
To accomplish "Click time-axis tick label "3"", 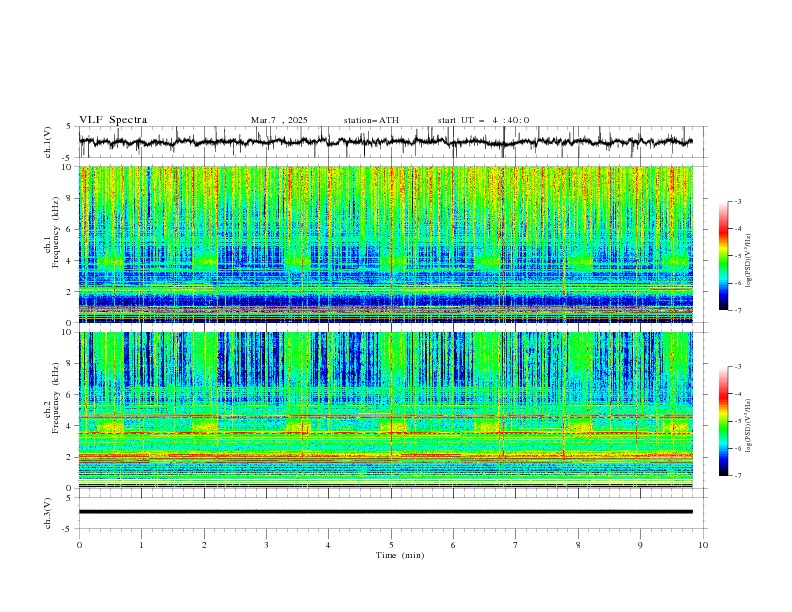I will click(x=266, y=545).
